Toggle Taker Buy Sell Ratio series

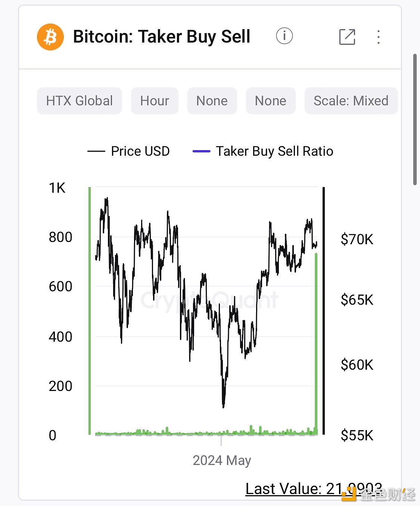274,151
